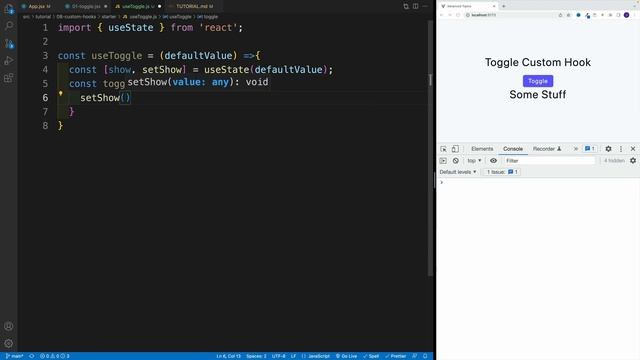Split the editor to the right
This screenshot has height=360, width=640.
tap(416, 6)
